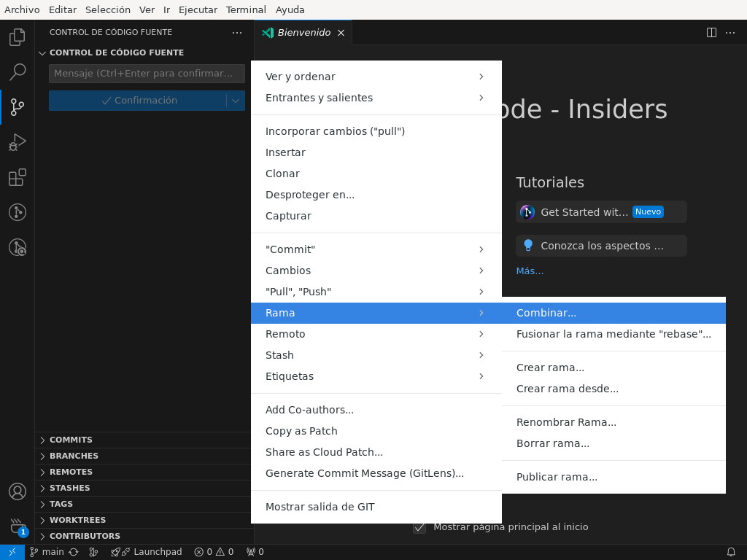Expand the REMOTES section
Viewport: 747px width, 560px height.
(x=142, y=472)
